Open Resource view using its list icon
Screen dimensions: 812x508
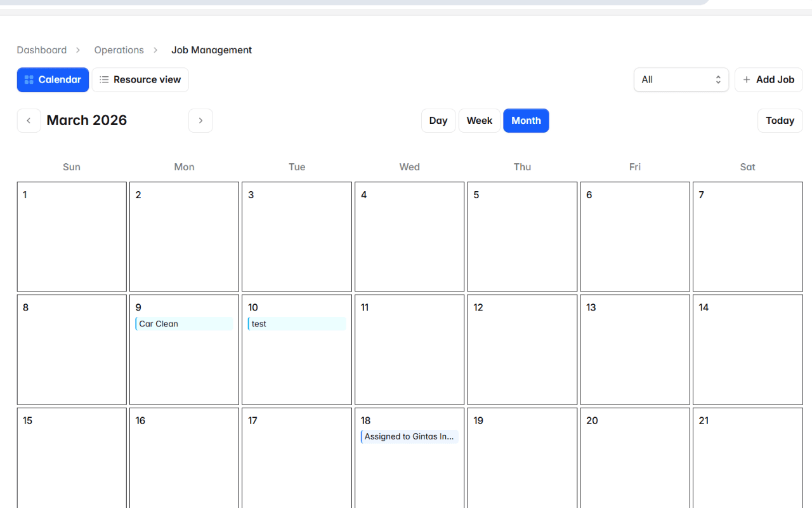104,79
